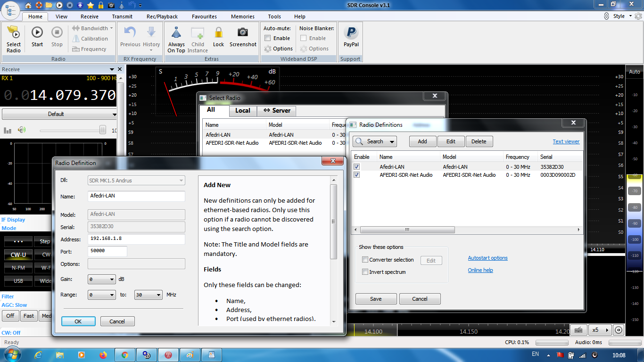
Task: Select the Local tab in Select Radio
Action: tap(242, 110)
